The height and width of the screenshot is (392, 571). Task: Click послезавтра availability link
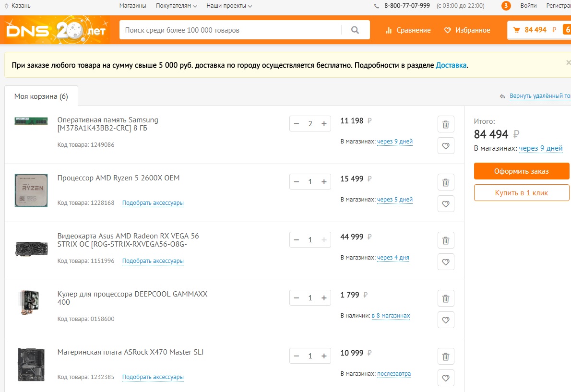point(394,374)
